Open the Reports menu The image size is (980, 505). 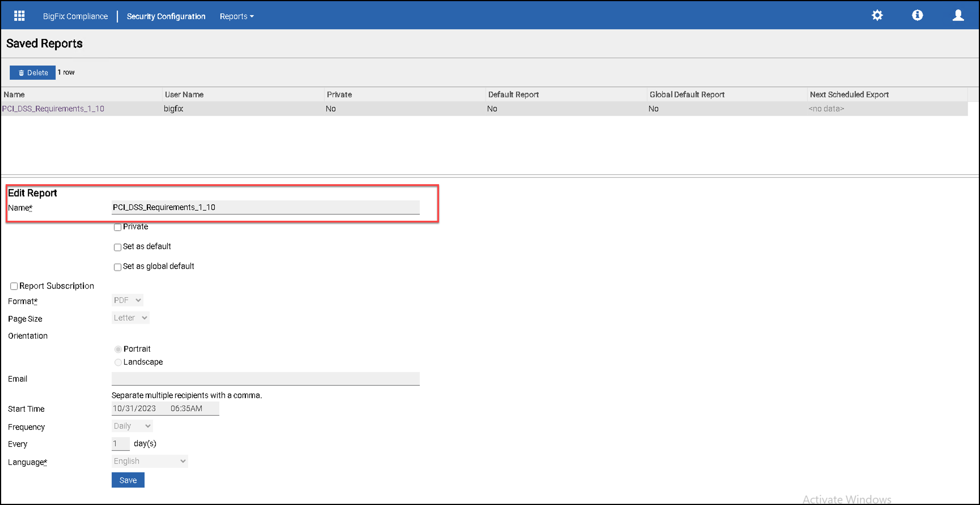tap(236, 16)
